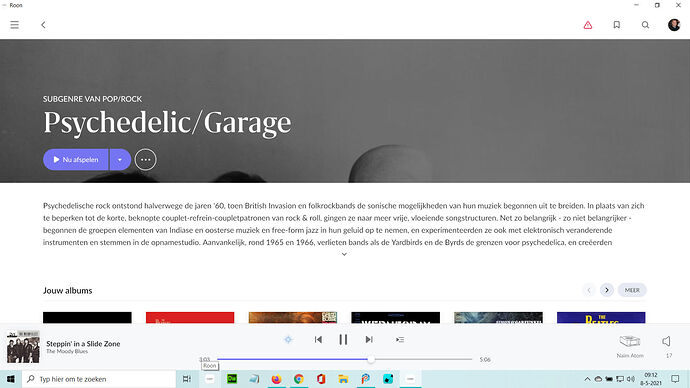Open volume control speaker icon
The height and width of the screenshot is (388, 690).
coord(667,341)
